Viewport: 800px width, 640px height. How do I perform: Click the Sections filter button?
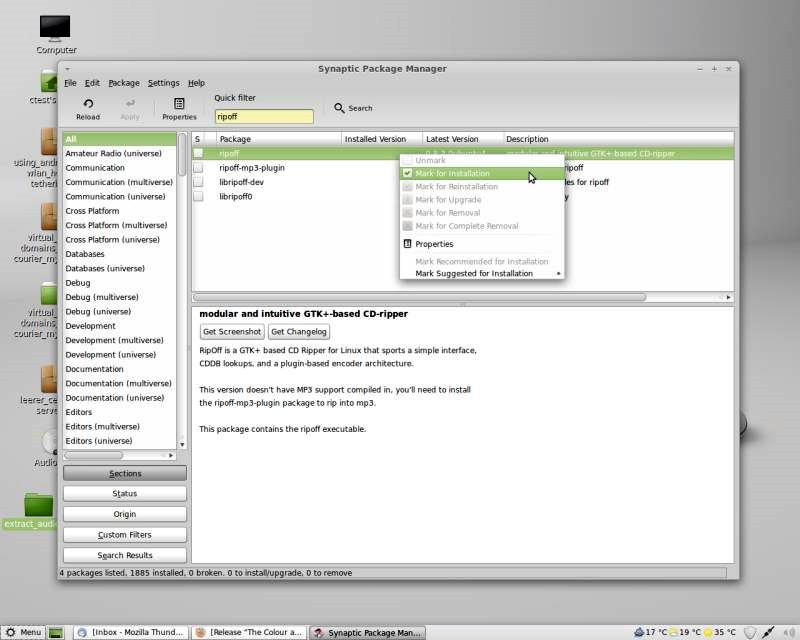(125, 474)
